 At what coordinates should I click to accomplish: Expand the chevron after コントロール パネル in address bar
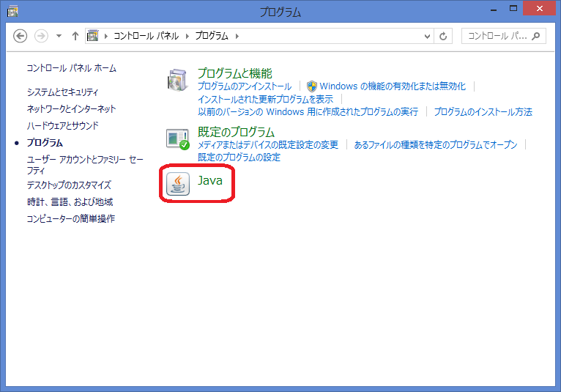click(x=187, y=36)
